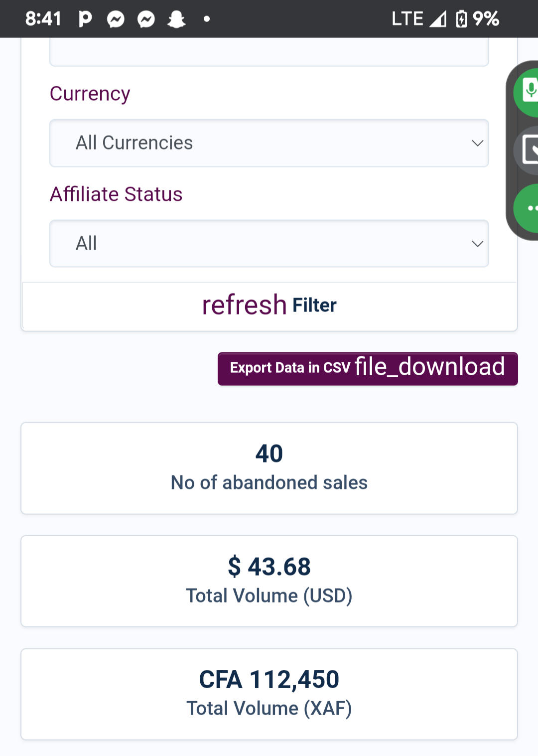
Task: Expand the Affiliate Status dropdown
Action: click(x=269, y=244)
